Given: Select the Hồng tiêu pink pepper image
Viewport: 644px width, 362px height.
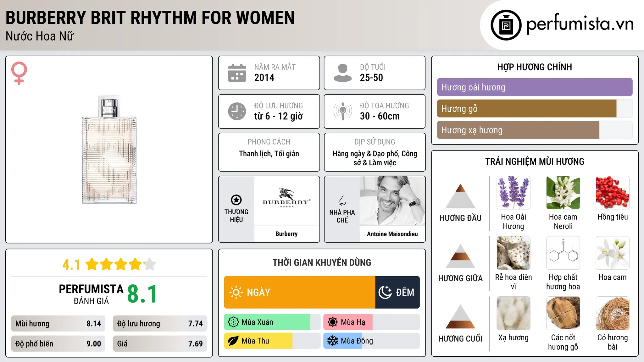Looking at the screenshot, I should (613, 193).
